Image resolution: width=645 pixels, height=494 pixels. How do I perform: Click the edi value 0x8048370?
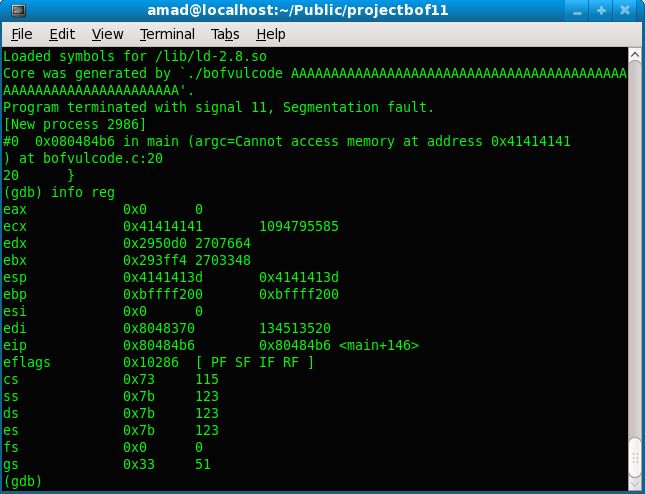pos(159,329)
